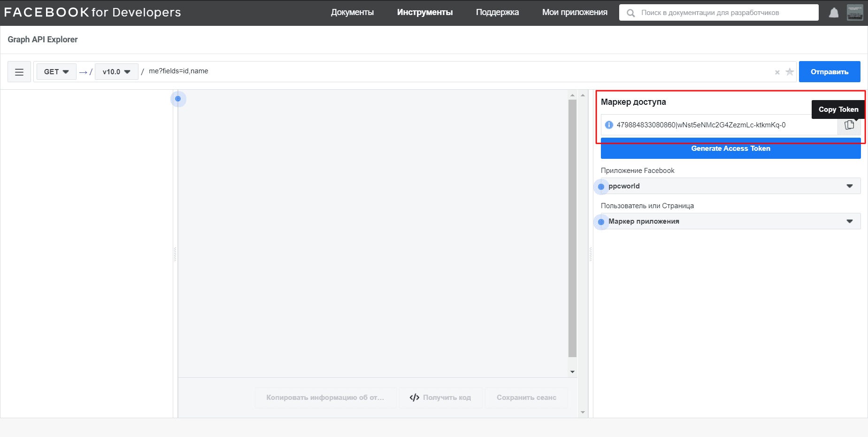
Task: Click the outer scrollbar down arrow
Action: 583,413
